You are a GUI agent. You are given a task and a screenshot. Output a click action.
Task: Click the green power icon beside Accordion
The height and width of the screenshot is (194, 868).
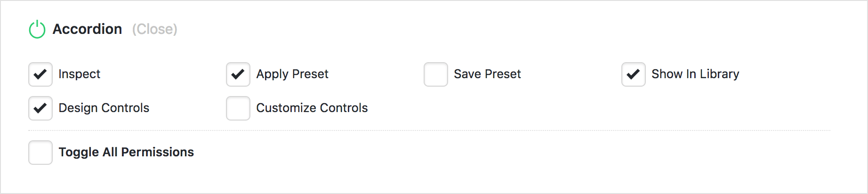tap(37, 29)
